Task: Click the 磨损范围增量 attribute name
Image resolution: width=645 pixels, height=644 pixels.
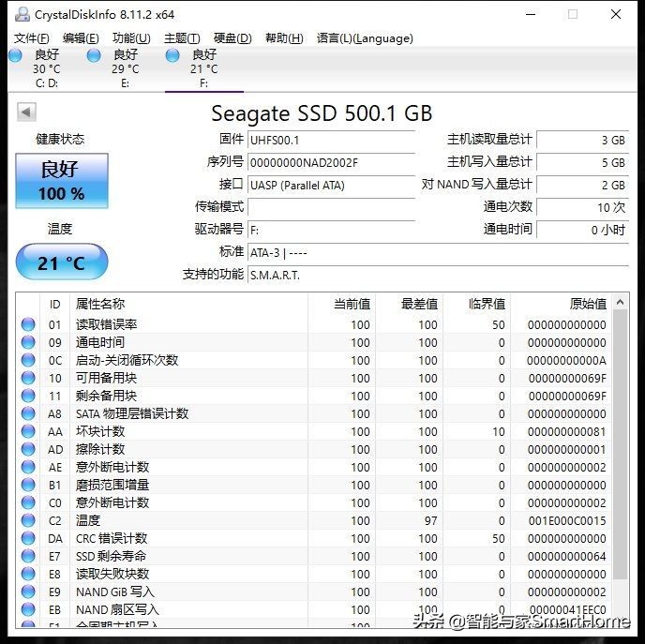Action: tap(112, 485)
